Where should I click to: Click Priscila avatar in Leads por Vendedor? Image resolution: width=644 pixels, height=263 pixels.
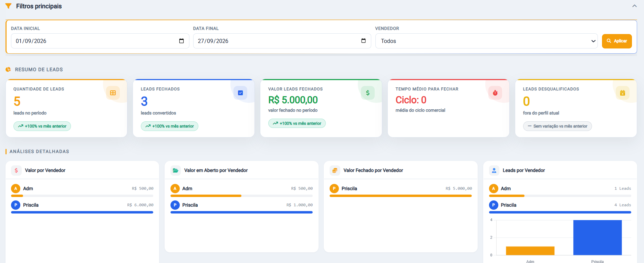(494, 205)
